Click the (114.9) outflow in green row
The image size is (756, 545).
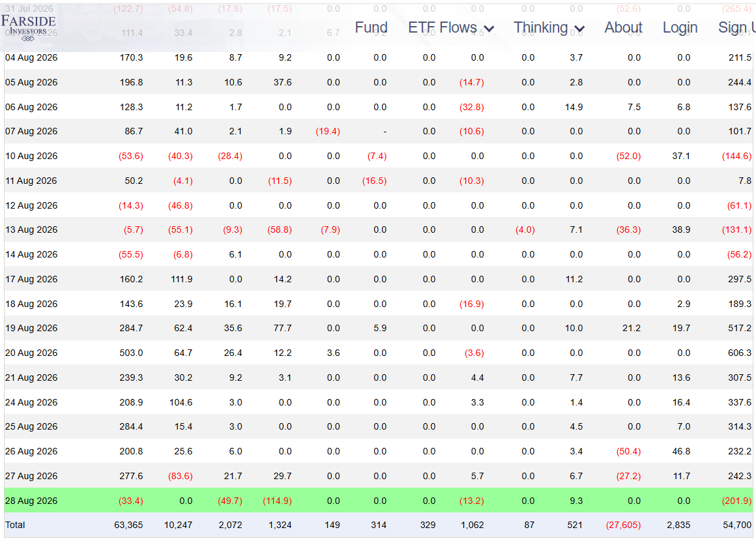(x=277, y=501)
